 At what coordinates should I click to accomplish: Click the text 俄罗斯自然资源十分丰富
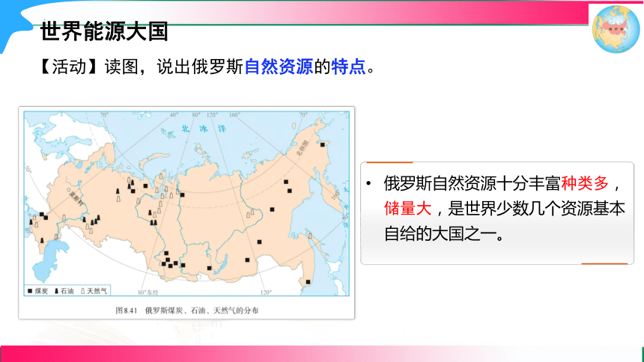click(473, 183)
